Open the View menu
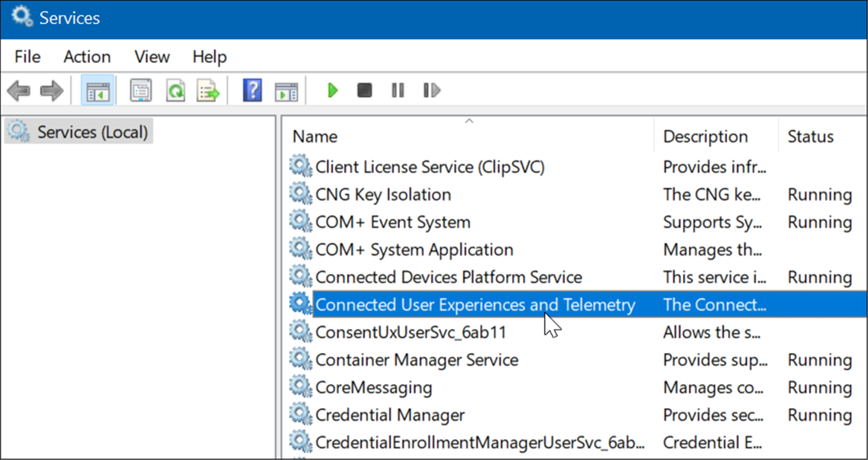 coord(152,57)
